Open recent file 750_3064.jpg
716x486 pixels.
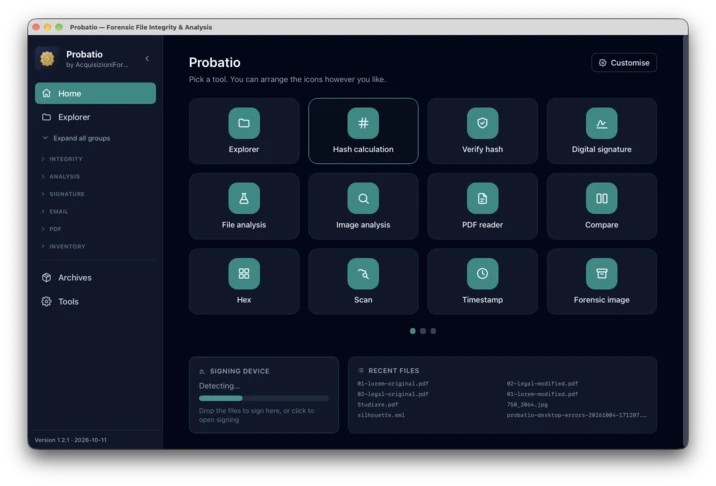click(527, 405)
